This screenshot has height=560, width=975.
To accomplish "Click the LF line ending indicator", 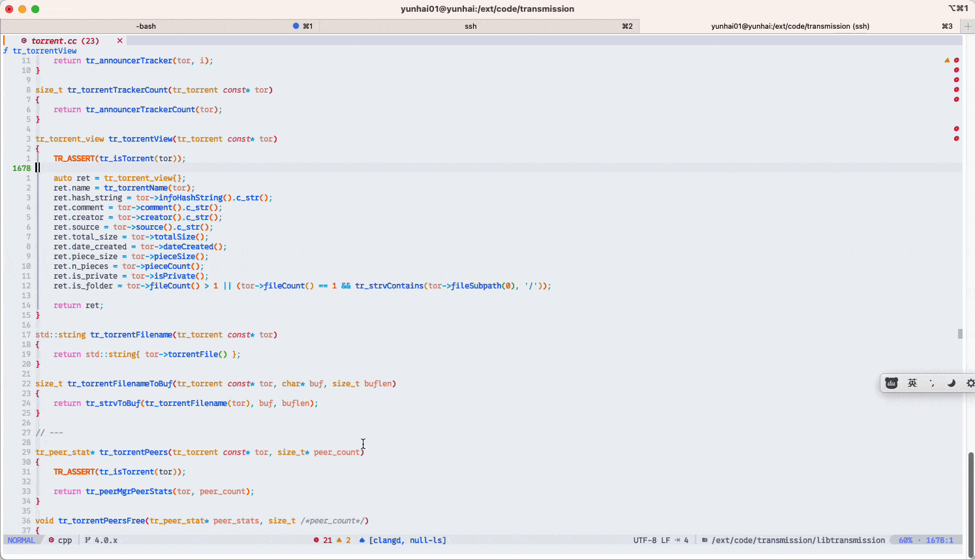I will click(666, 540).
